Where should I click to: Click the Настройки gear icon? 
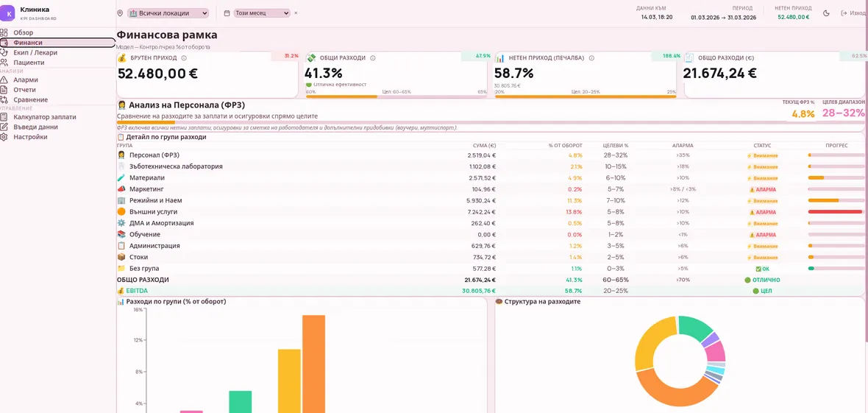[x=4, y=137]
